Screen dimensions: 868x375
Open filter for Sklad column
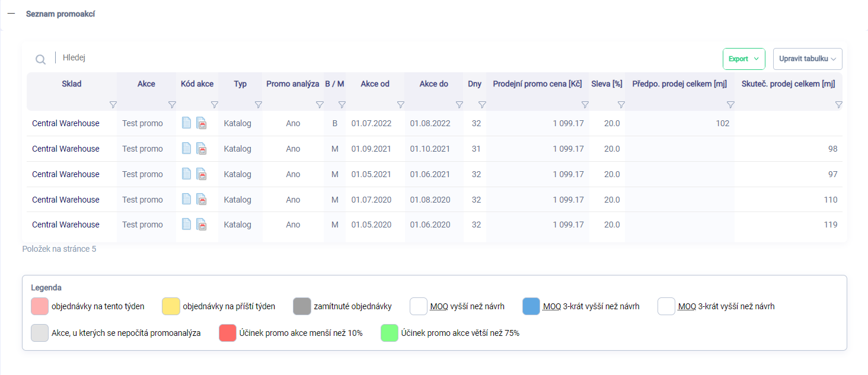click(x=113, y=105)
